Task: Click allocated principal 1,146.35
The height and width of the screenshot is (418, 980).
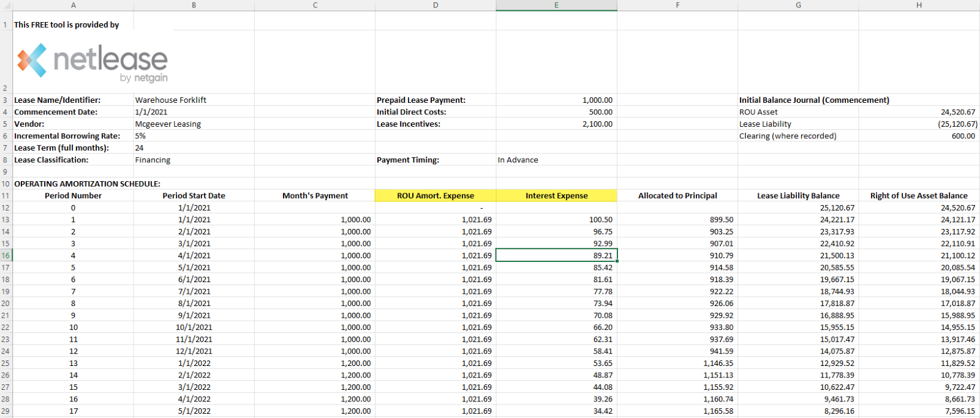Action: tap(677, 363)
